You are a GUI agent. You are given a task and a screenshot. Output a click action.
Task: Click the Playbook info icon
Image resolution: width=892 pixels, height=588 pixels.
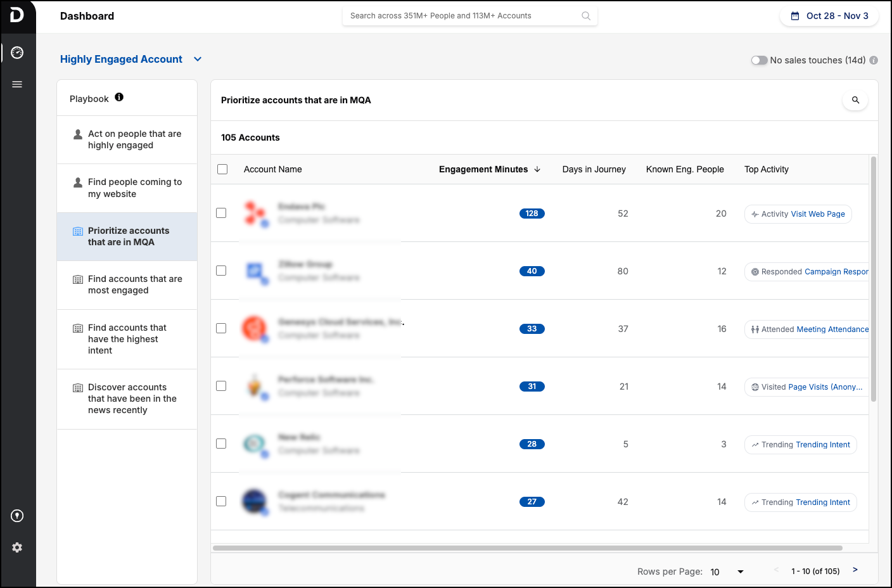tap(119, 98)
